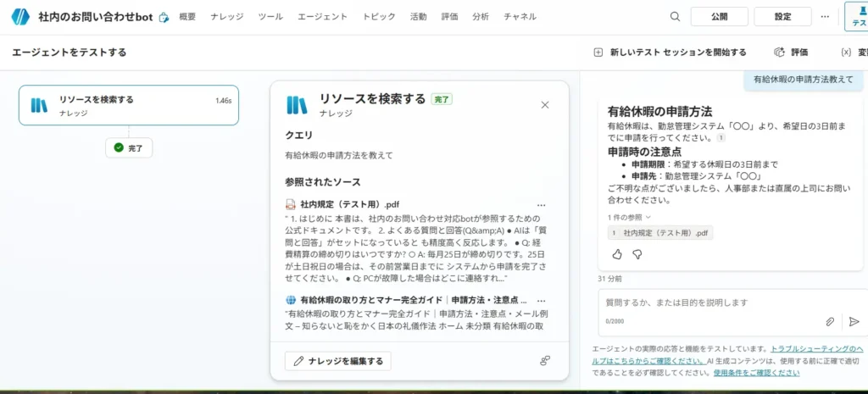Expand the 1 件の参照 references list
The height and width of the screenshot is (394, 868).
629,217
